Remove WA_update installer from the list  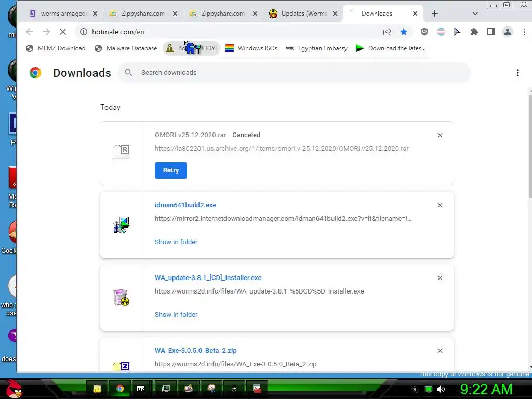pos(440,278)
